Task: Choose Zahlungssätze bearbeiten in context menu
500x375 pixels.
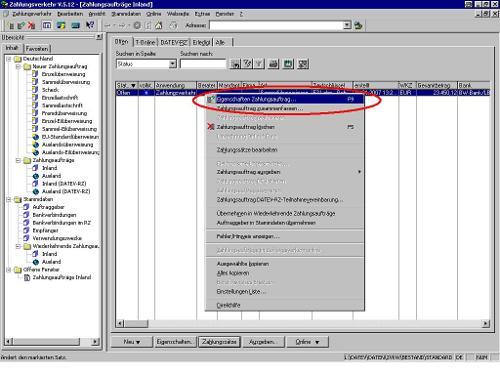Action: (285, 150)
